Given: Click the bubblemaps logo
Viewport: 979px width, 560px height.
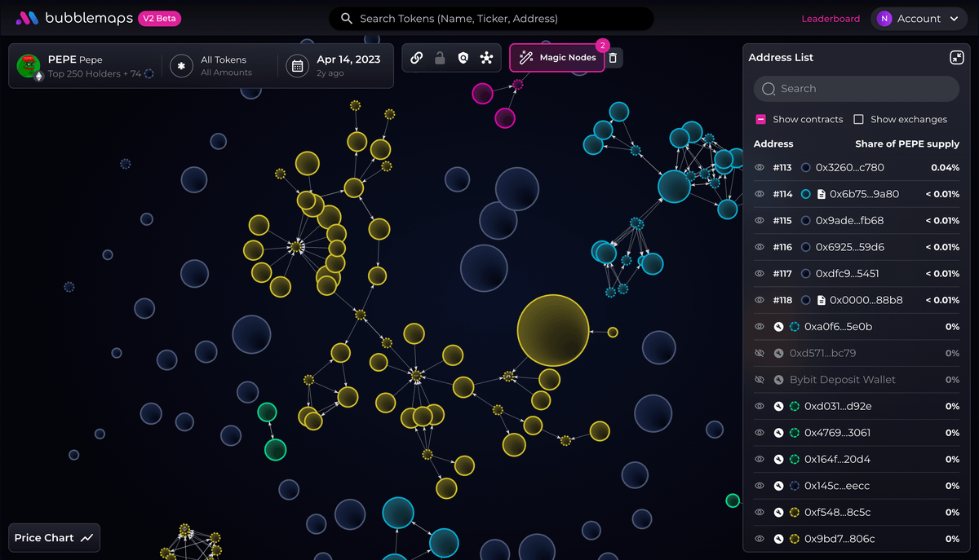Looking at the screenshot, I should click(73, 18).
